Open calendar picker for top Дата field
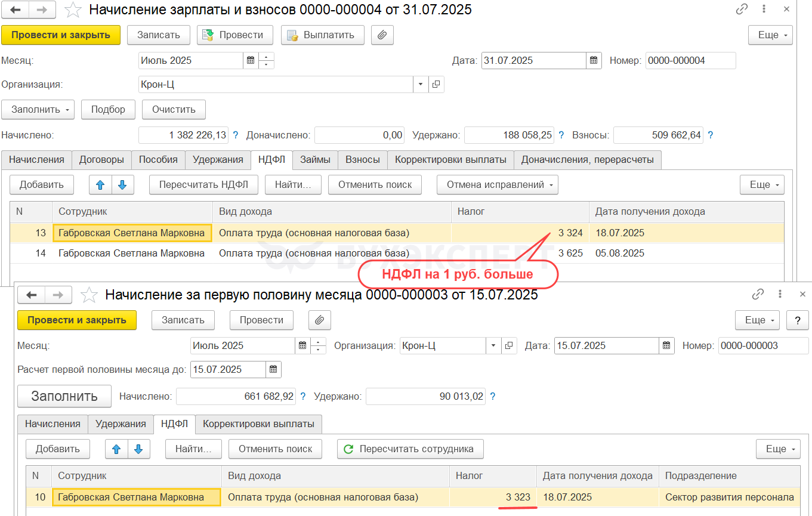The width and height of the screenshot is (812, 516). (594, 60)
